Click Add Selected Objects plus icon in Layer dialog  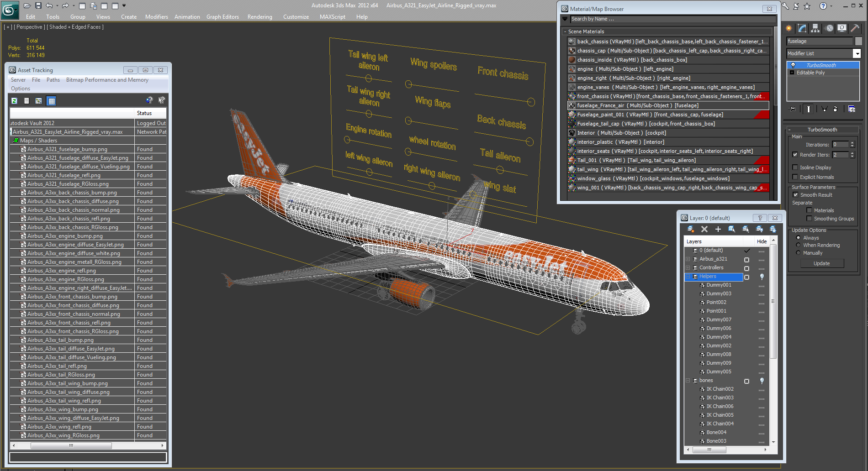pos(718,229)
